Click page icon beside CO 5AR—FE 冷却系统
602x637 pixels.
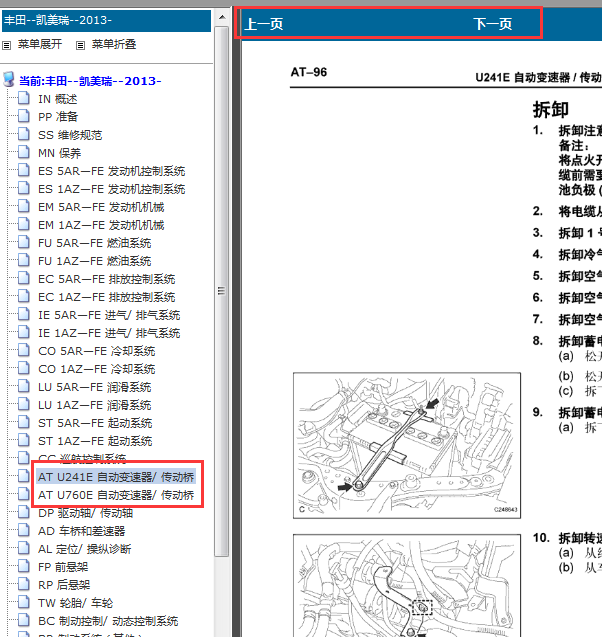[24, 350]
